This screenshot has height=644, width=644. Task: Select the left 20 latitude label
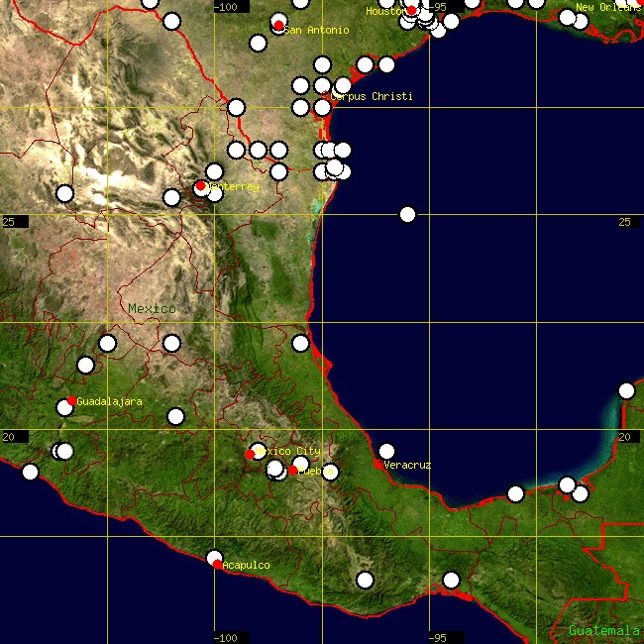pos(15,437)
